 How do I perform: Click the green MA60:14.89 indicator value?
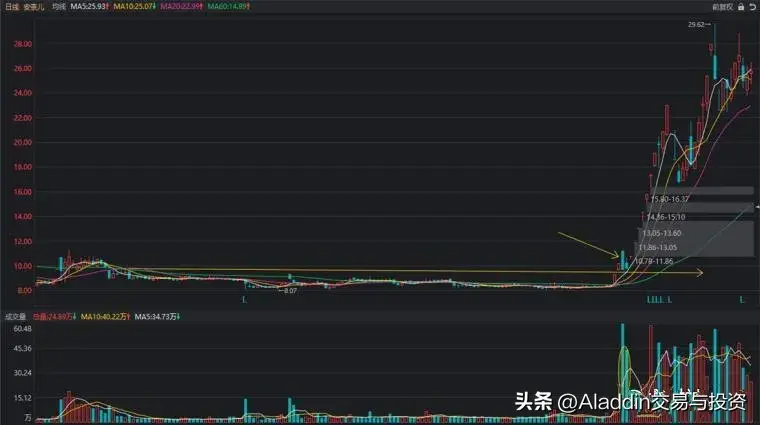228,7
